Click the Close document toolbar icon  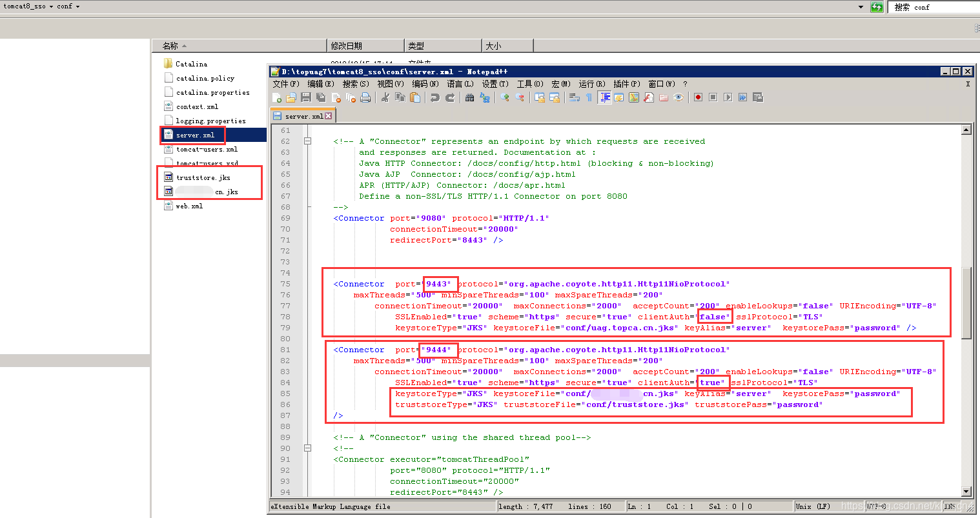point(336,97)
